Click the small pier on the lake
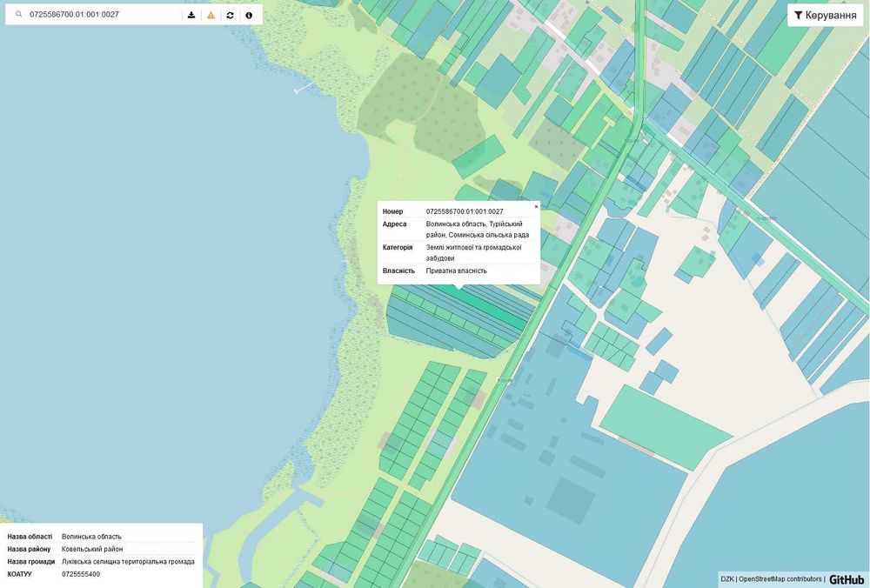The width and height of the screenshot is (870, 588). [304, 88]
